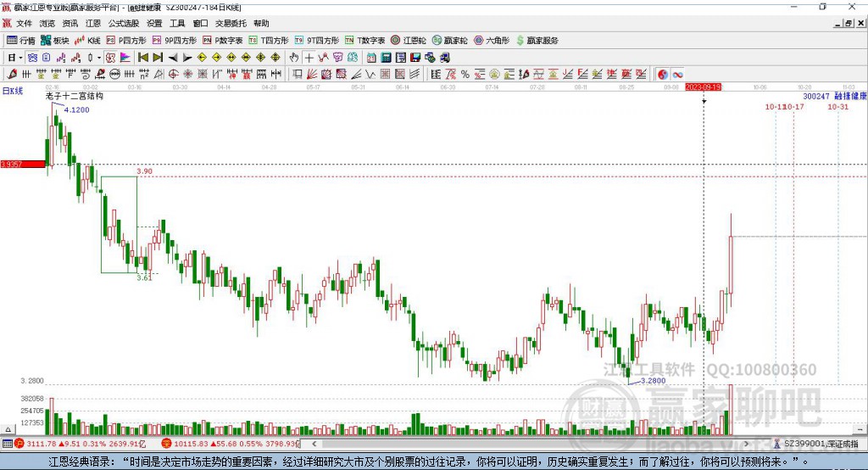Open the 窗口 menu

200,23
